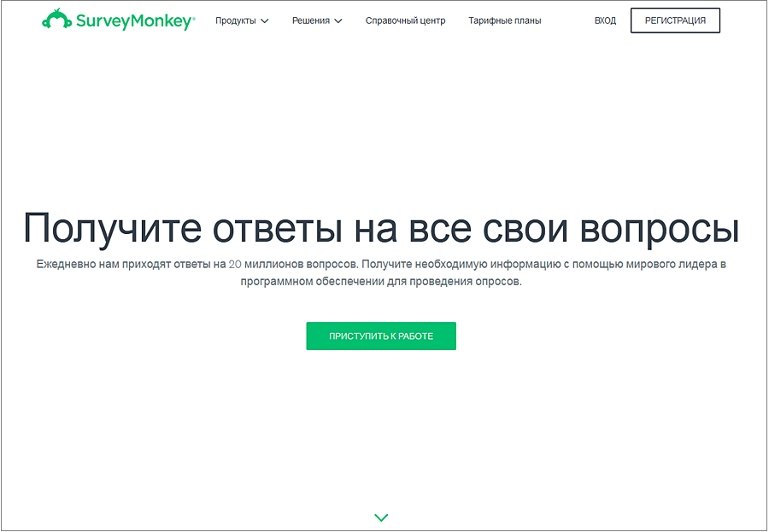Click the highlighted number 20 in subtitle
Screen dimensions: 769x532
[237, 265]
